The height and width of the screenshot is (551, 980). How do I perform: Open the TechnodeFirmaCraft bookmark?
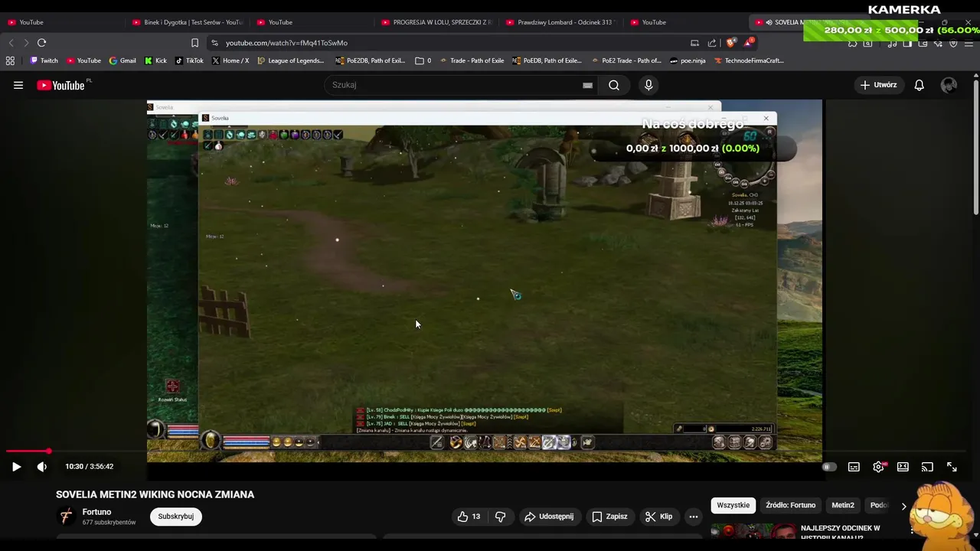[x=749, y=60]
